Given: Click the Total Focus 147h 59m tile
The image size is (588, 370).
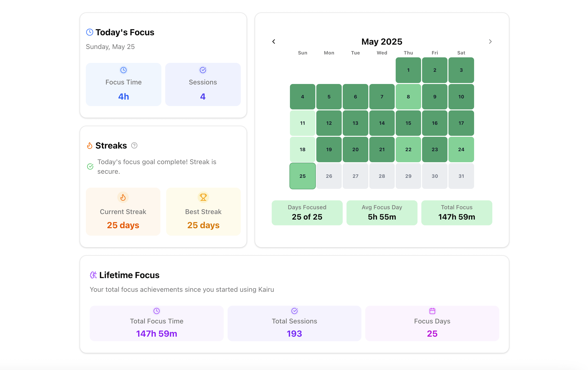Looking at the screenshot, I should (x=456, y=213).
